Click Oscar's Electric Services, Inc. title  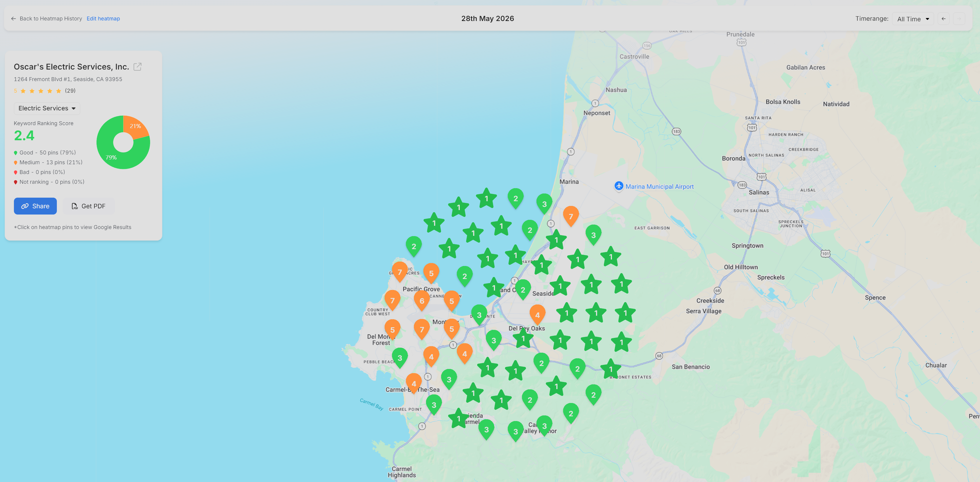(x=72, y=67)
